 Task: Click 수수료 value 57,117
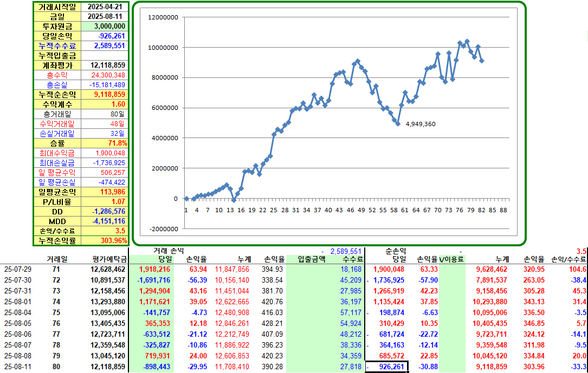click(351, 313)
